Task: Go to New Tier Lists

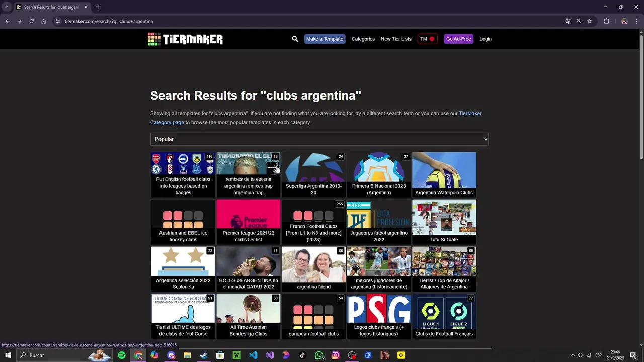Action: pos(396,39)
